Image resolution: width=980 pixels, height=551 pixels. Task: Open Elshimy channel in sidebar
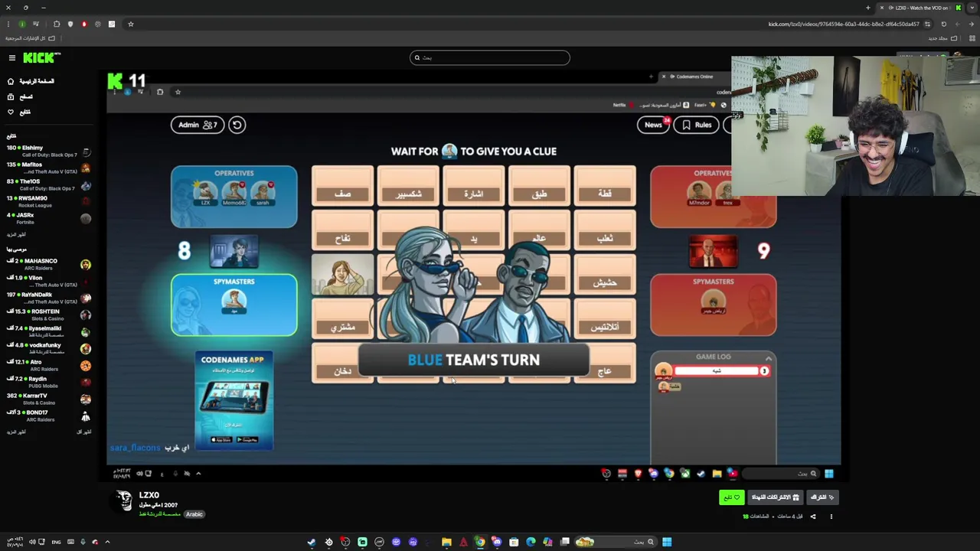[49, 151]
